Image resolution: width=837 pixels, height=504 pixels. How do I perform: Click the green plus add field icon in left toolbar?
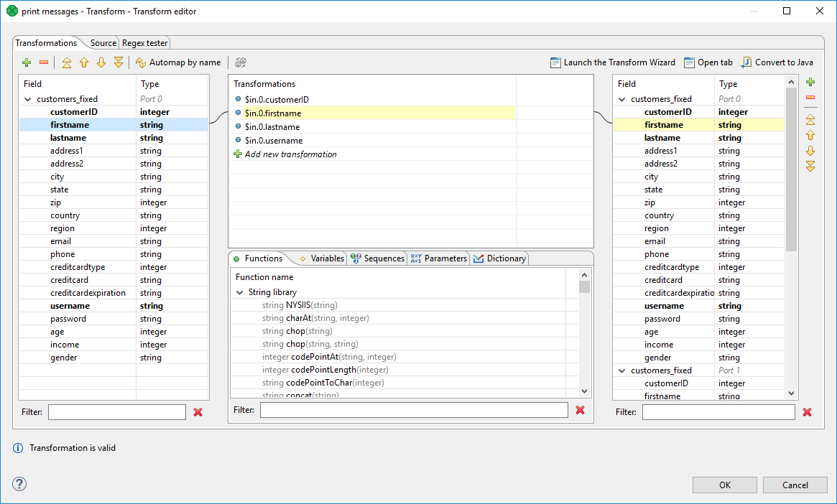click(27, 63)
